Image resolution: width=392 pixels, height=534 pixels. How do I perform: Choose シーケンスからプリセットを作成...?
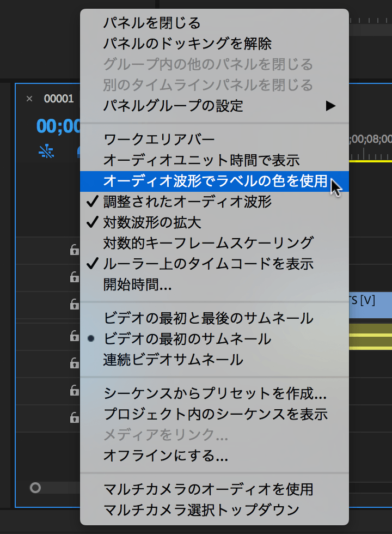(215, 393)
